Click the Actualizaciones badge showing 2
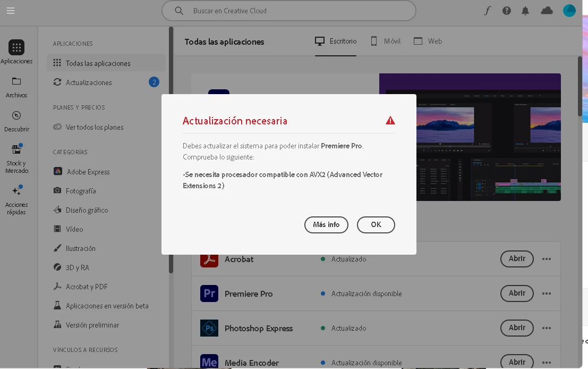588x369 pixels. 154,82
